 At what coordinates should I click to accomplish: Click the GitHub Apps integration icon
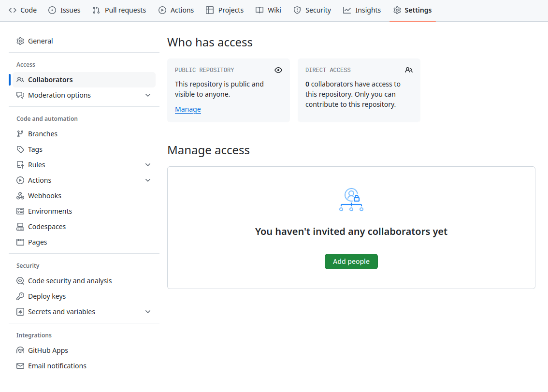(x=20, y=350)
